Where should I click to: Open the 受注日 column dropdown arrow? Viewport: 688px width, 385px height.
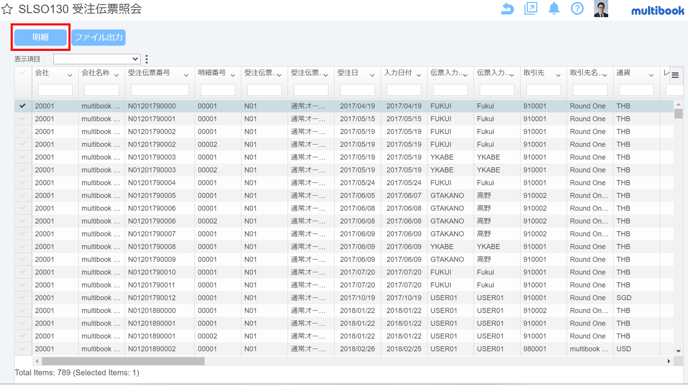tap(372, 76)
